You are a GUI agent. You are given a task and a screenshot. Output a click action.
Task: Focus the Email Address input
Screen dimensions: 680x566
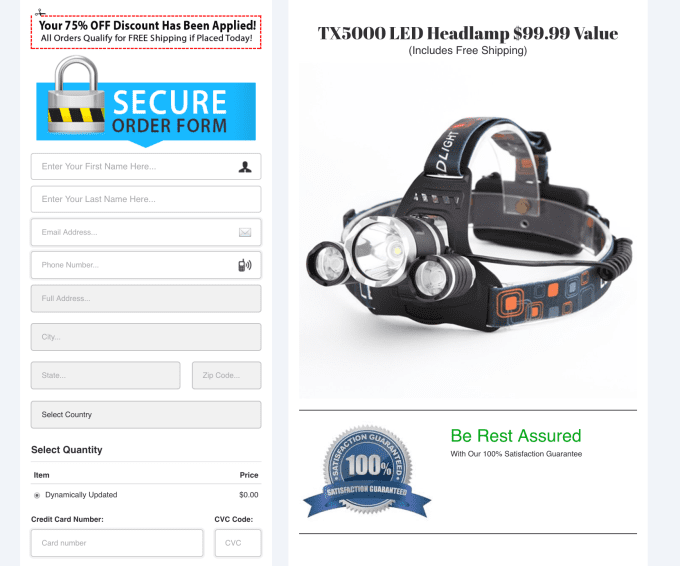(146, 232)
